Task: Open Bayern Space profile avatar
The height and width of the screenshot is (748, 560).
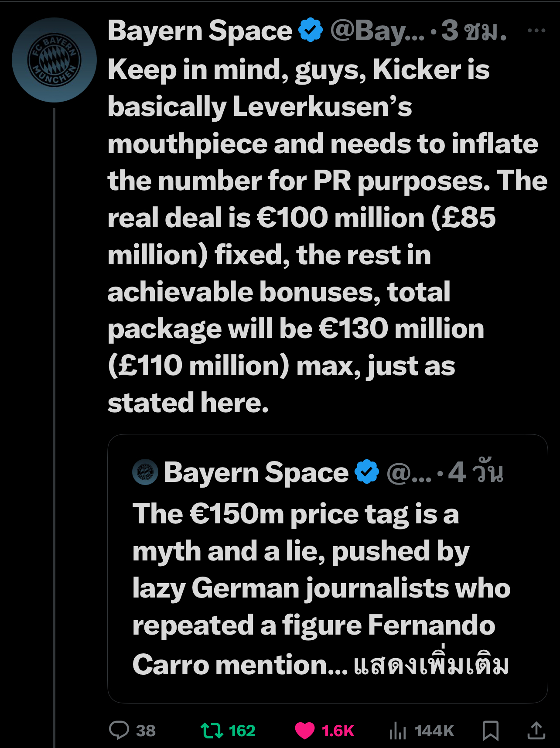Action: [55, 60]
